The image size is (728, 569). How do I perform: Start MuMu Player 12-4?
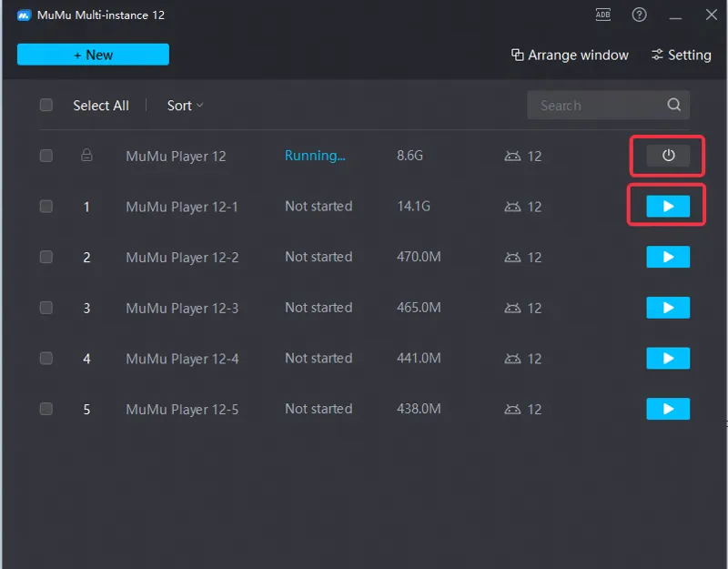[x=668, y=358]
